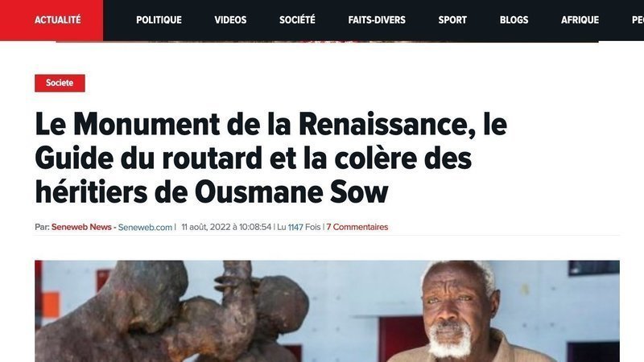Screen dimensions: 644x362
Task: Go to the POLITIQUE menu item
Action: (159, 20)
